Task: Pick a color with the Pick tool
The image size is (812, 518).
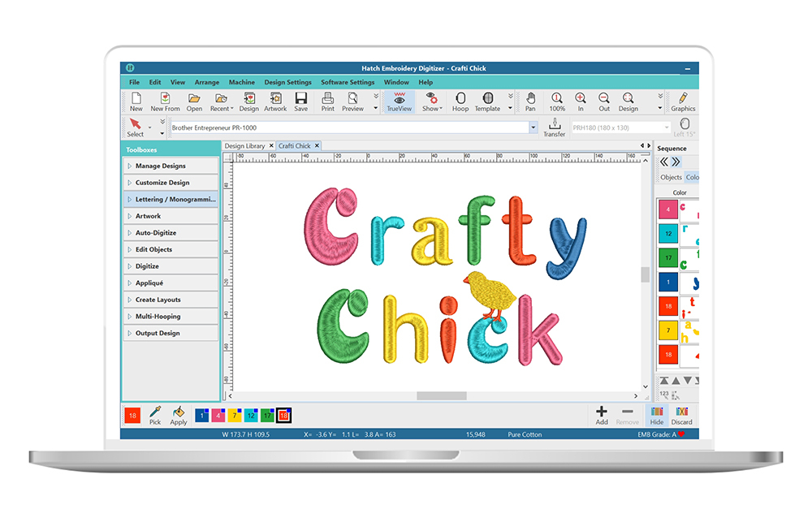Action: coord(155,415)
